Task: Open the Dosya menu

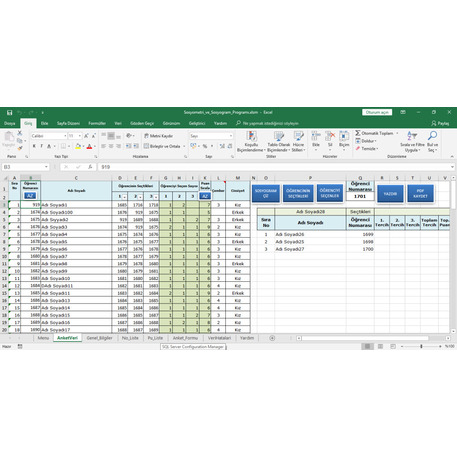Action: tap(10, 123)
